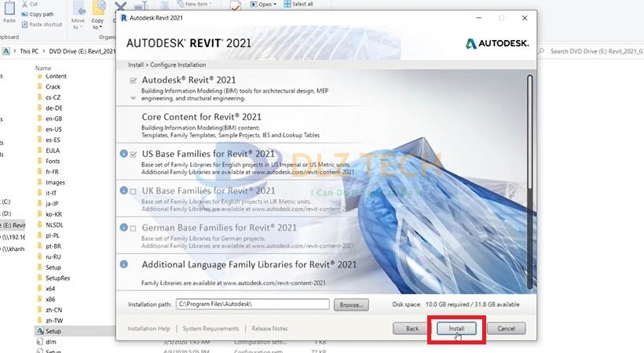
Task: Click This PC in Explorer address bar
Action: (x=29, y=51)
